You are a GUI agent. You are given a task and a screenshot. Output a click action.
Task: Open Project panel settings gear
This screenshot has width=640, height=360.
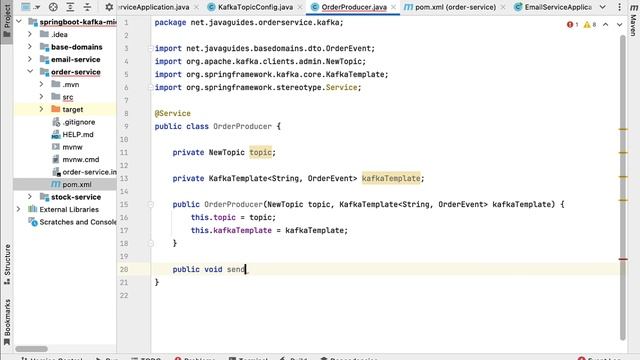[x=109, y=7]
